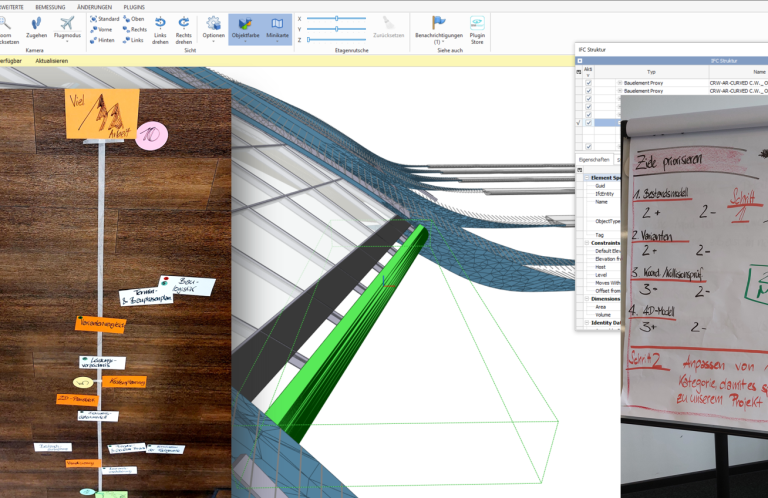
Task: Open the BEMESSUNG ribbon tab
Action: 50,7
